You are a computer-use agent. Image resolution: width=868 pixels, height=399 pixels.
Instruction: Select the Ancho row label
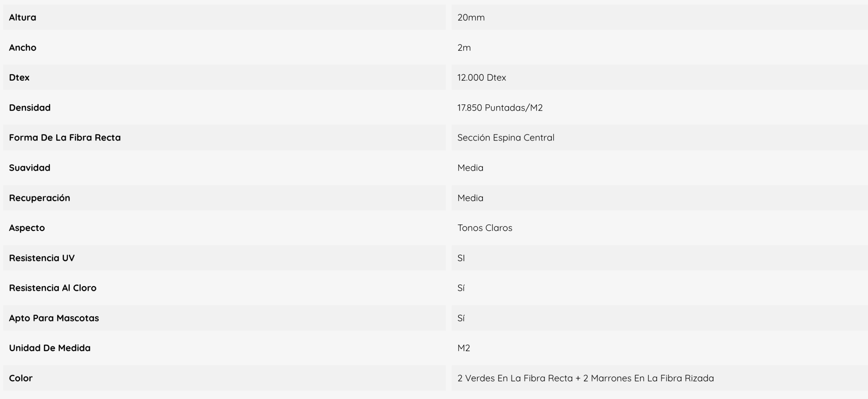click(23, 47)
